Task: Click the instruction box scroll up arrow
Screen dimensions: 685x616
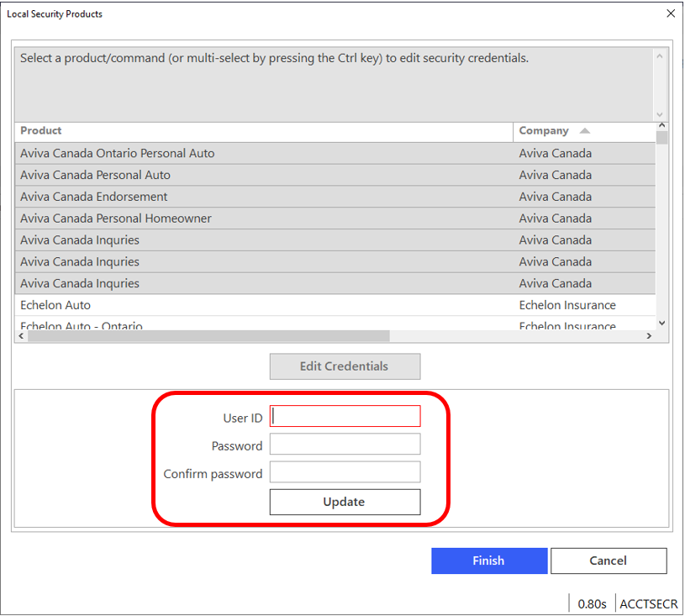Action: point(660,56)
